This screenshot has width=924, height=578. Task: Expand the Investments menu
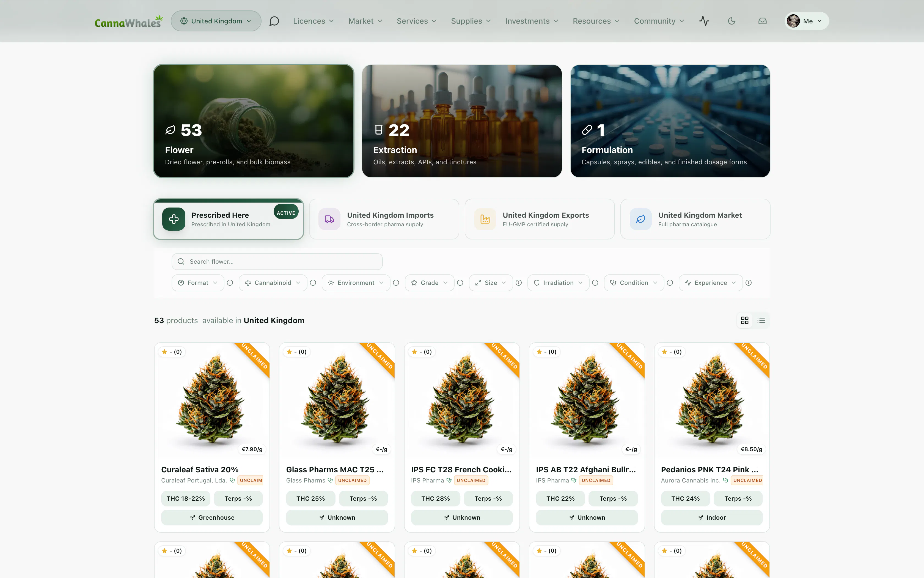point(532,21)
